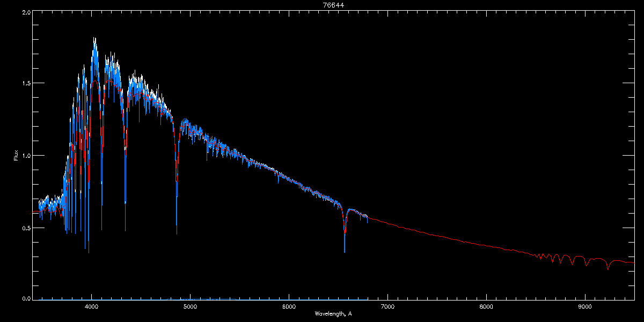Click the 9000 wavelength tick label
The width and height of the screenshot is (644, 322).
point(585,306)
